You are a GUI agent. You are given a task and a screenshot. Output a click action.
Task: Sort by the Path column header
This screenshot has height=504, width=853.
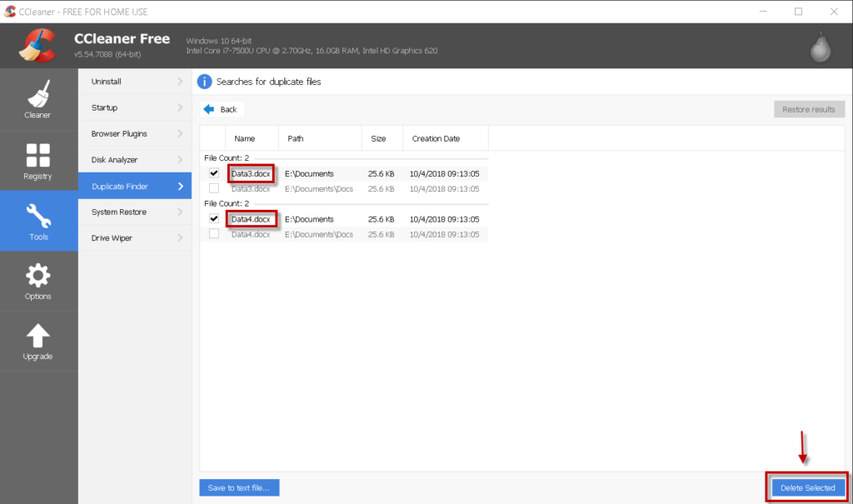320,138
